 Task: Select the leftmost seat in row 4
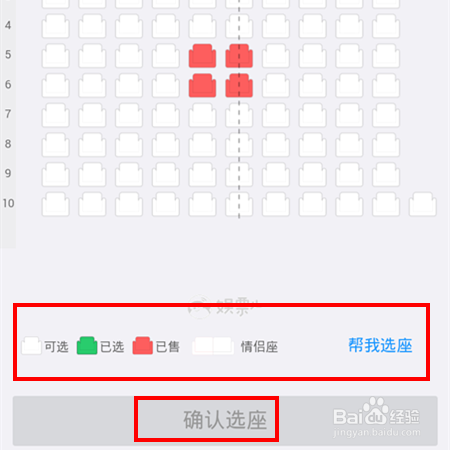[x=56, y=26]
